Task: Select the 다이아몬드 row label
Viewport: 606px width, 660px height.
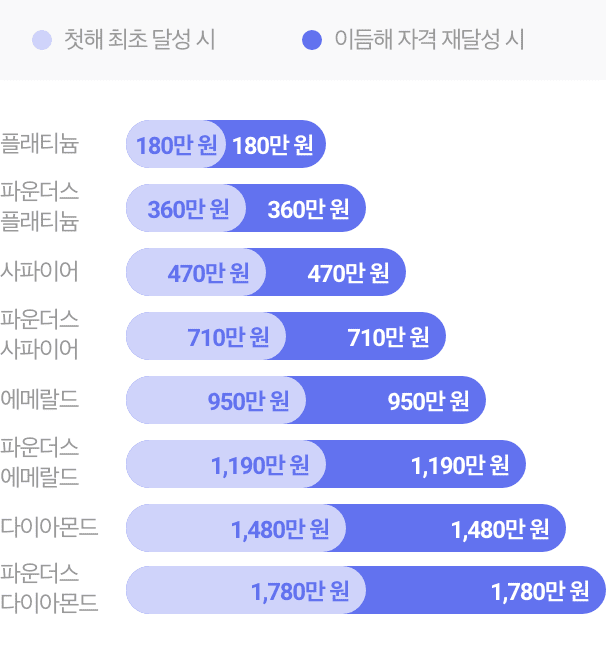Action: click(49, 527)
